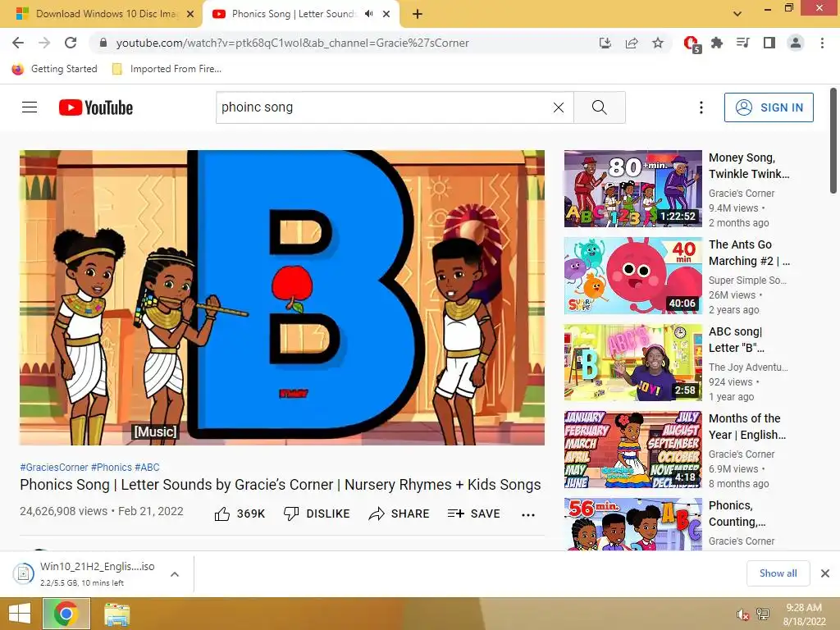Close the downloads bar
This screenshot has width=840, height=630.
coord(825,573)
